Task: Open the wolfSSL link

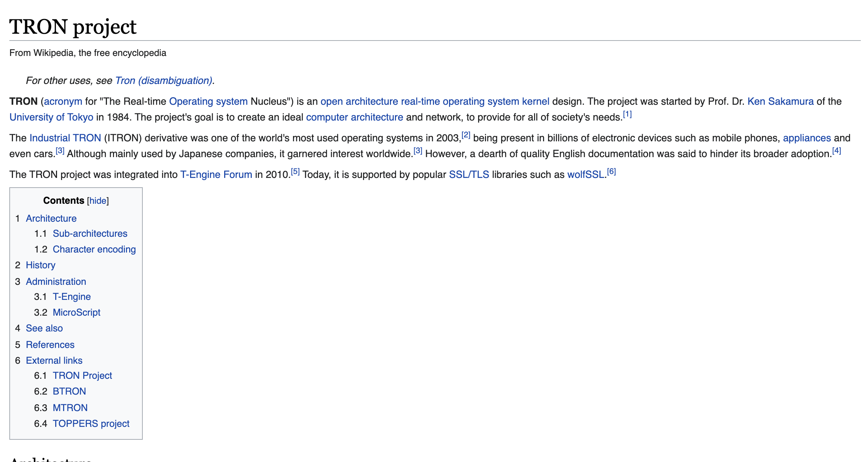Action: coord(585,175)
